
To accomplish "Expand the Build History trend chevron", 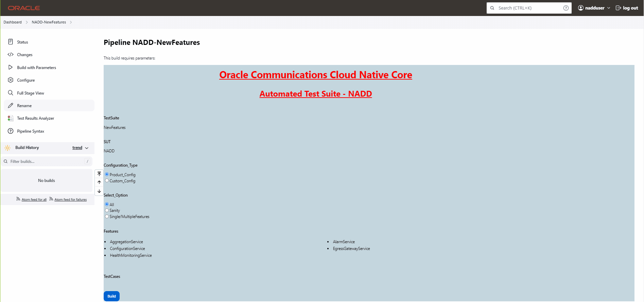I will (87, 148).
